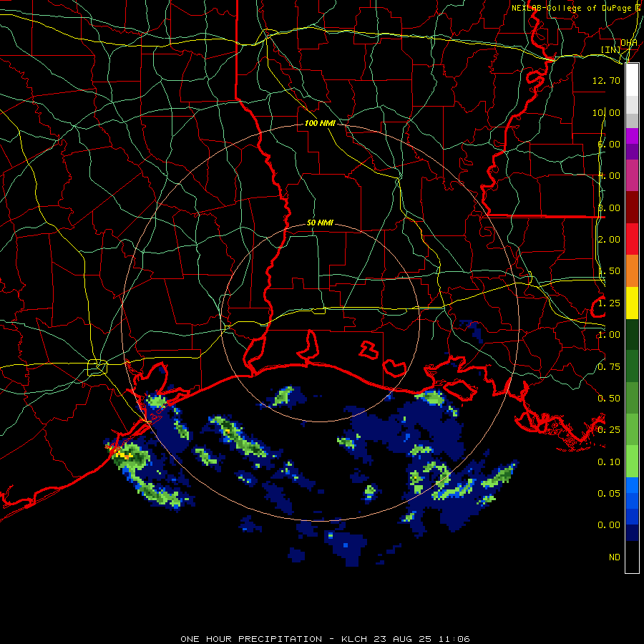The image size is (644, 644).
Task: Pick the white swatch at the legend top
Action: click(x=632, y=80)
